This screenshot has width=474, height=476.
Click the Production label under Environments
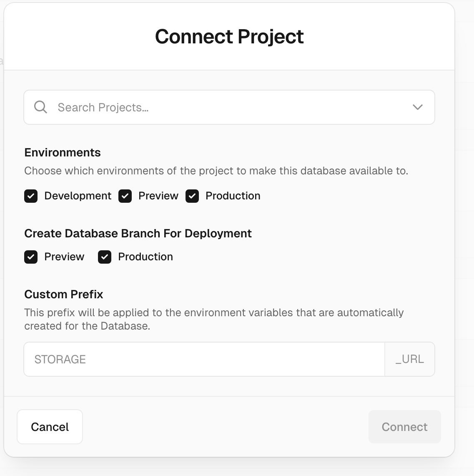[233, 196]
